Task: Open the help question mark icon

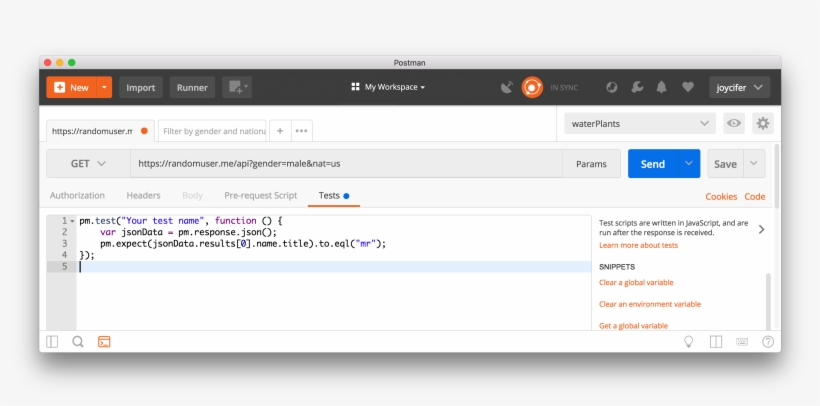Action: [768, 342]
